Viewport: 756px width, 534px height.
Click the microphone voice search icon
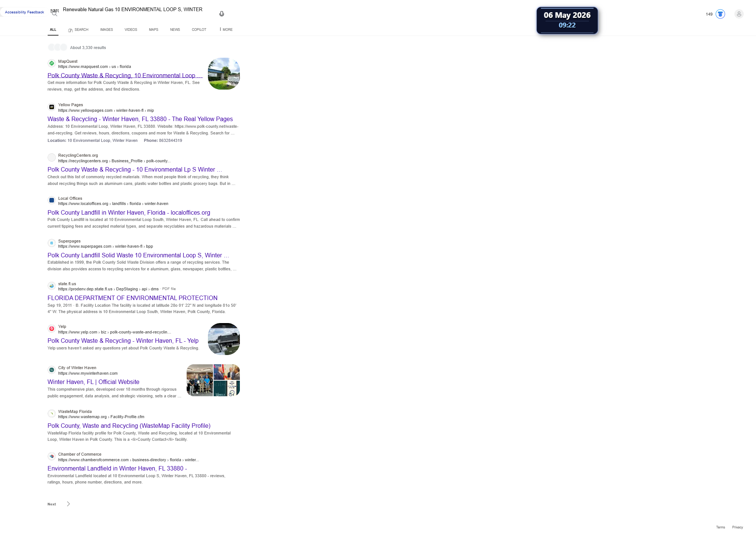(222, 14)
